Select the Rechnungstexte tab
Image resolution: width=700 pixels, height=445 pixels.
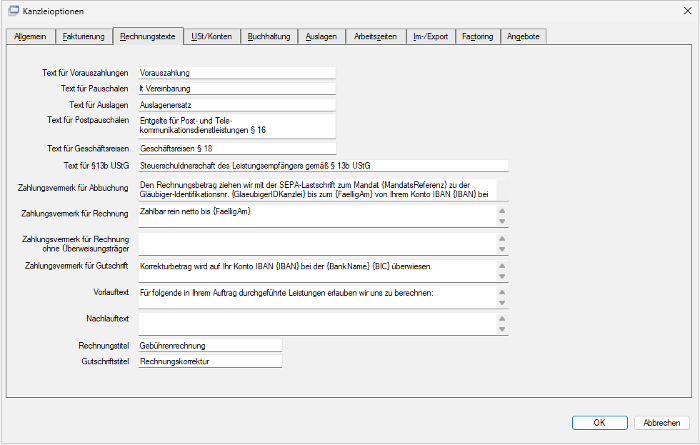[148, 36]
